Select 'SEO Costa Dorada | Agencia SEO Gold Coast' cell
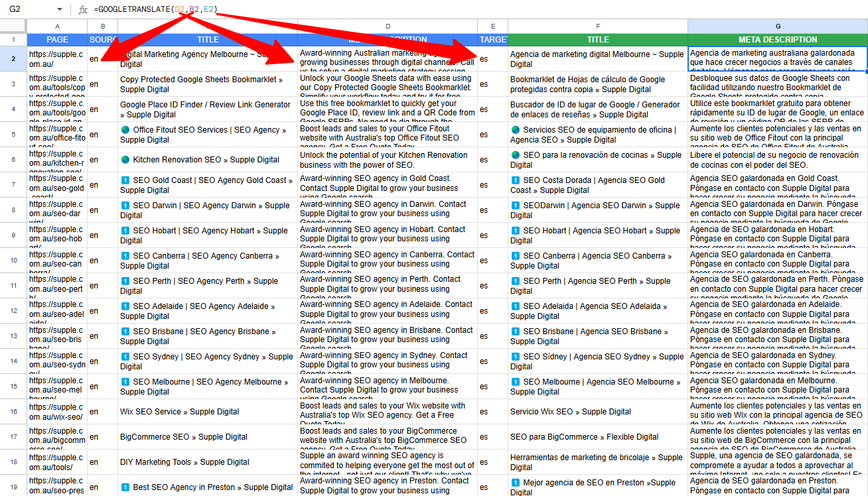 pos(598,185)
